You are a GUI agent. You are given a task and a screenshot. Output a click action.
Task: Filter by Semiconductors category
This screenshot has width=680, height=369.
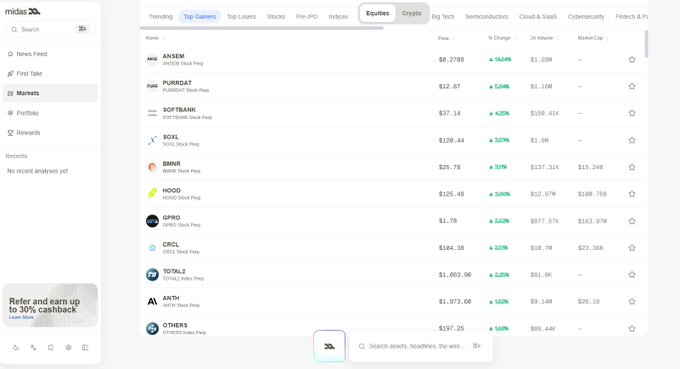click(487, 16)
